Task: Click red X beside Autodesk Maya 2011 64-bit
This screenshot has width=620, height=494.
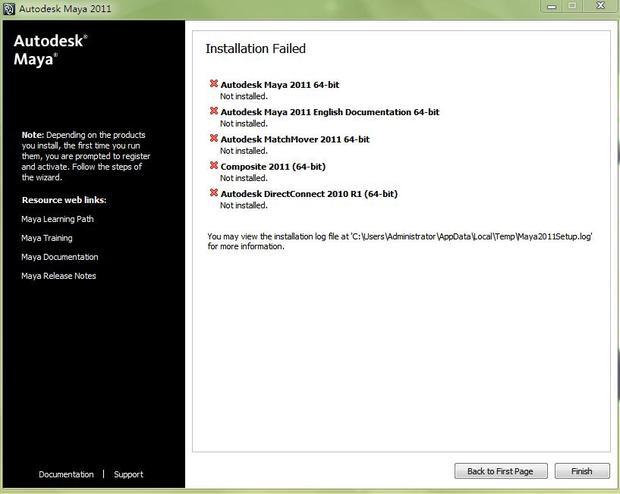Action: coord(213,84)
